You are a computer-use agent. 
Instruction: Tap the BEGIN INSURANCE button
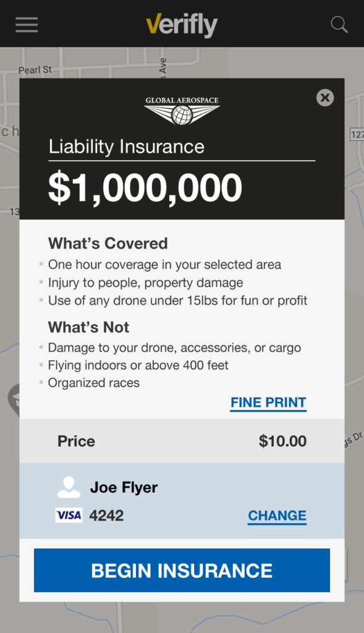182,571
